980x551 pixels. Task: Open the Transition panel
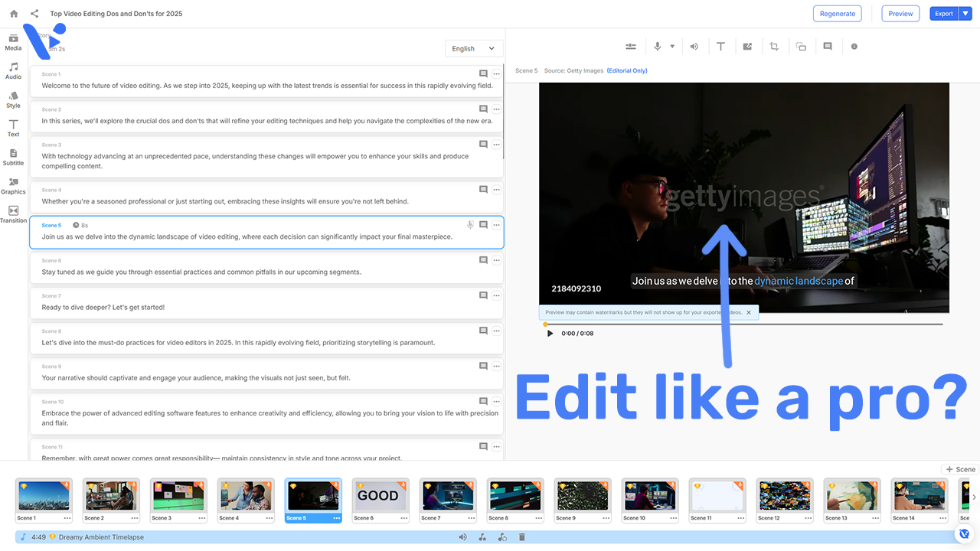[x=13, y=214]
